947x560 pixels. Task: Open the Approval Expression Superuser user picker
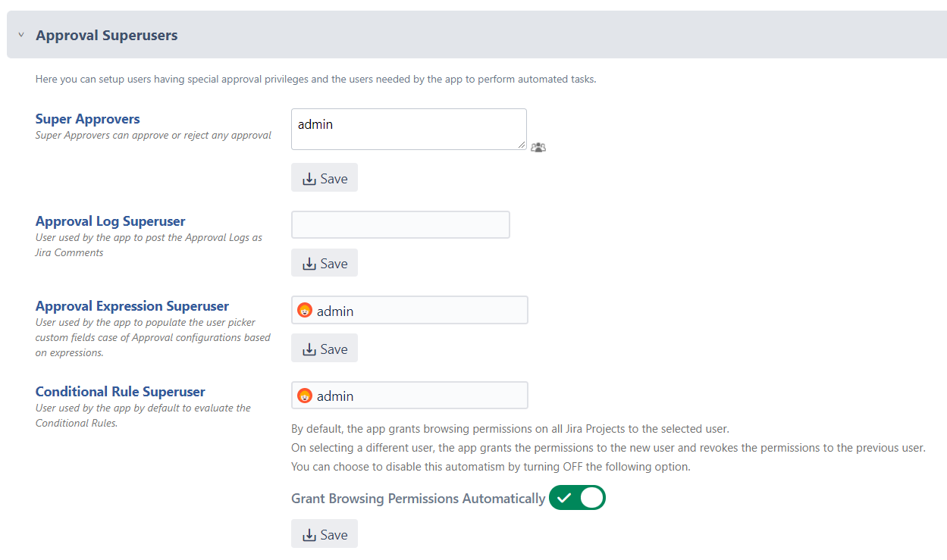409,310
